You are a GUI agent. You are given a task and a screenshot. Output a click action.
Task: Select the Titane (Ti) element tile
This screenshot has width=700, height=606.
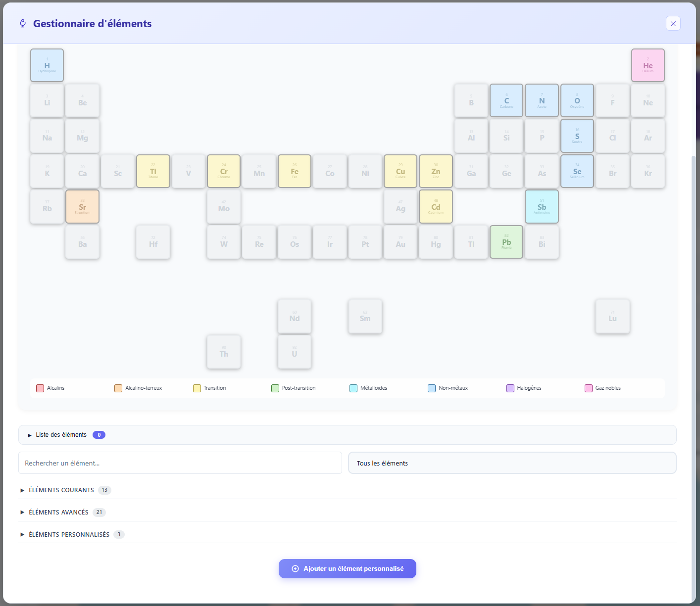coord(153,171)
